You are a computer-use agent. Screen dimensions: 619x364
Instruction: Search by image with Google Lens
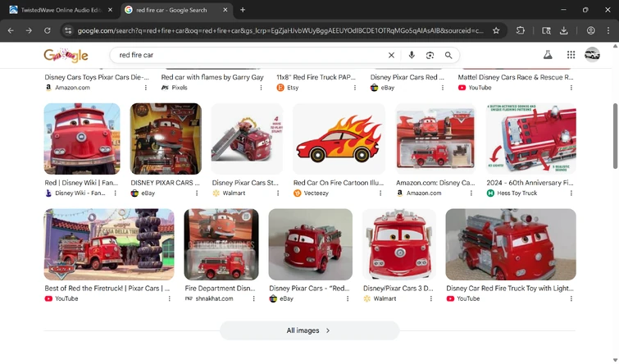[x=430, y=55]
